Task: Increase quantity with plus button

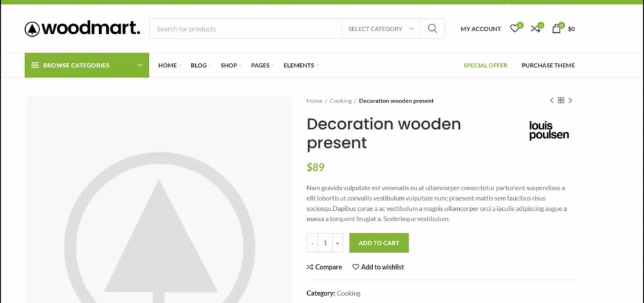Action: click(x=337, y=243)
